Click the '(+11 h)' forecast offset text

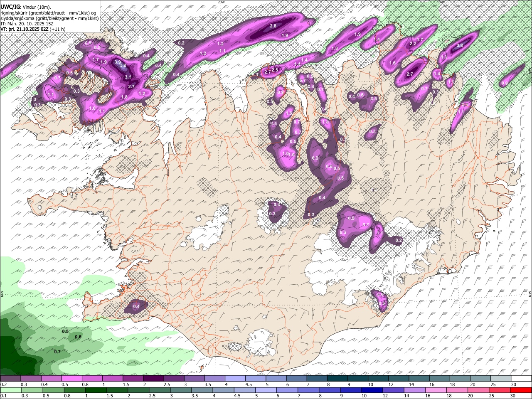point(58,29)
